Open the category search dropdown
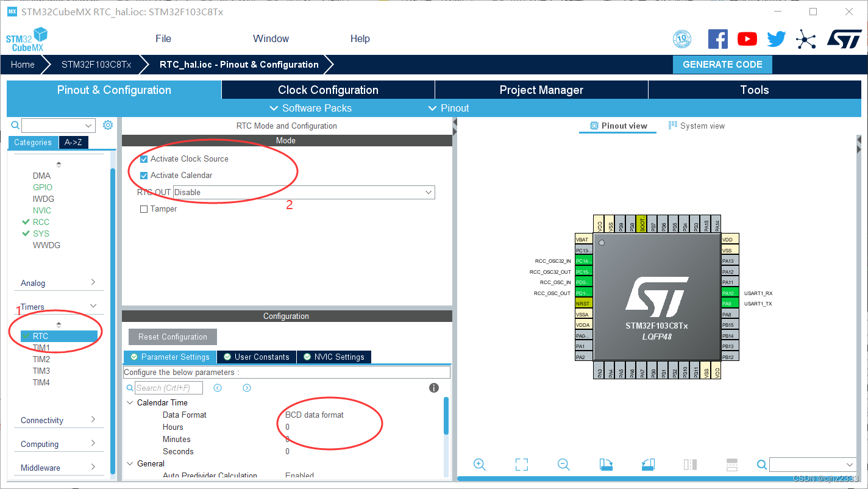This screenshot has width=868, height=489. (x=90, y=126)
